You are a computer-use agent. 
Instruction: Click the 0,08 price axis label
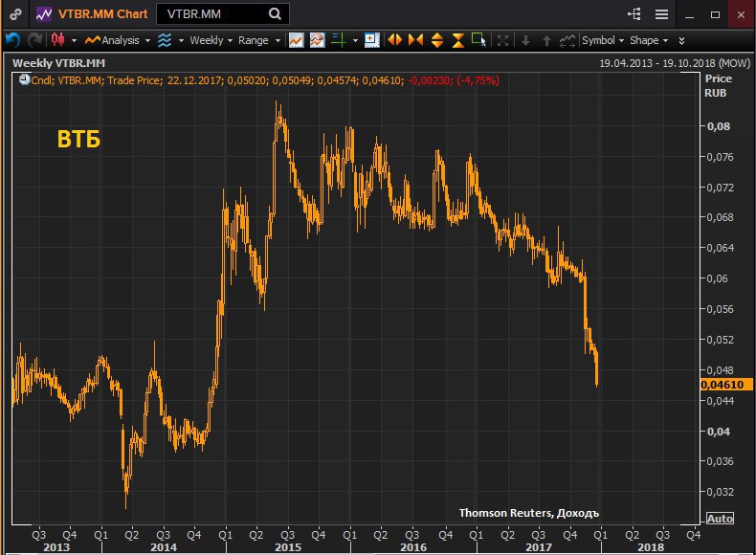coord(719,126)
